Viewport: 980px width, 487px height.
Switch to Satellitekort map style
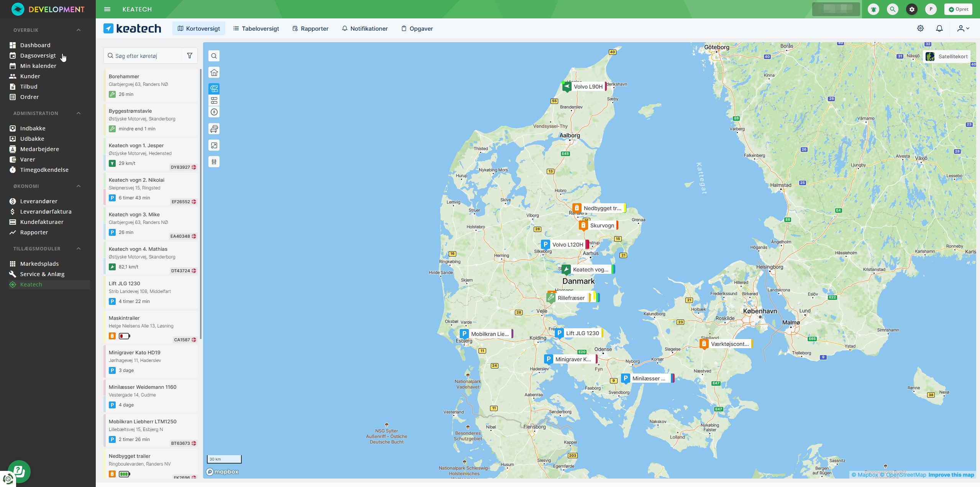(947, 56)
